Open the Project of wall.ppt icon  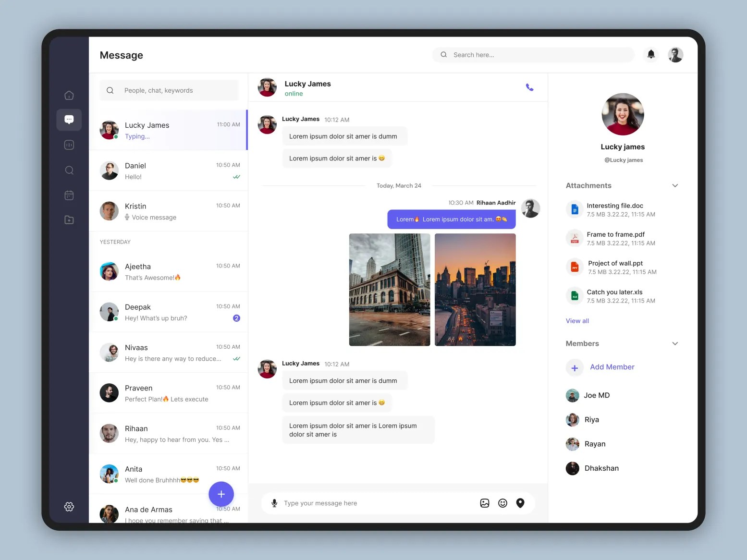click(575, 267)
